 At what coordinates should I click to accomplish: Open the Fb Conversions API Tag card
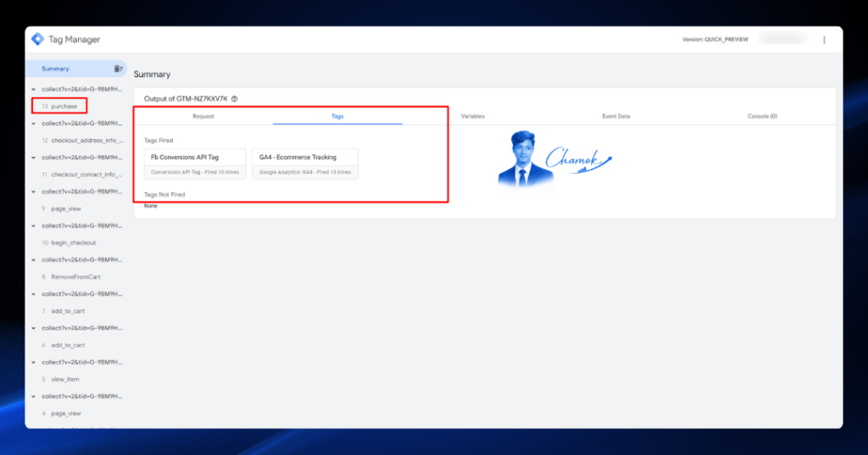pyautogui.click(x=195, y=164)
